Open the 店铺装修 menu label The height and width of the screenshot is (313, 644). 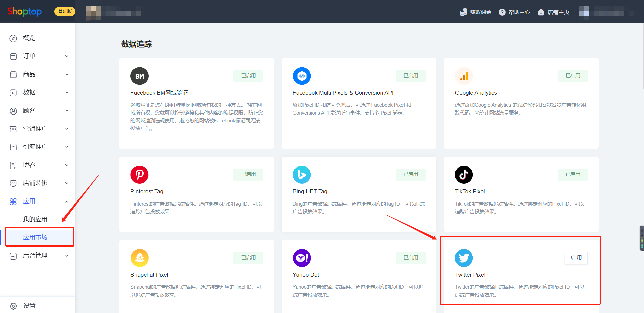[35, 183]
